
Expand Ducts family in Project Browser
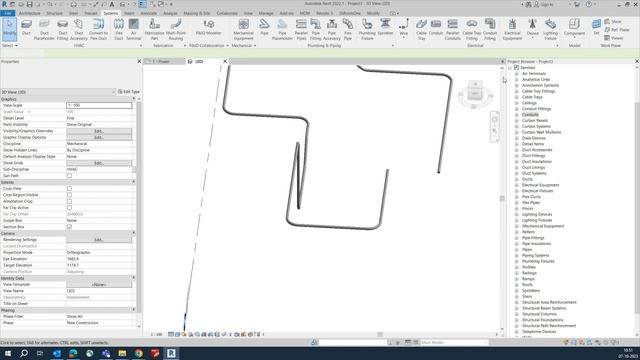coord(517,179)
